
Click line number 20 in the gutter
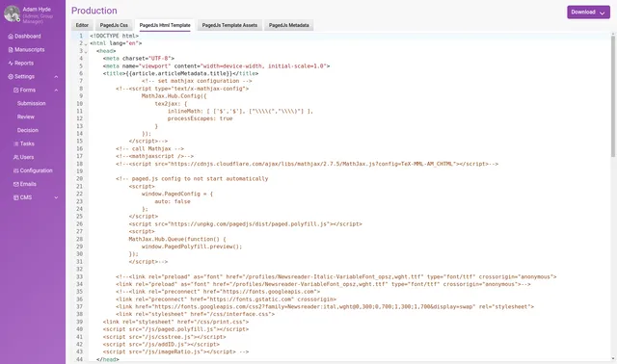[x=79, y=179]
